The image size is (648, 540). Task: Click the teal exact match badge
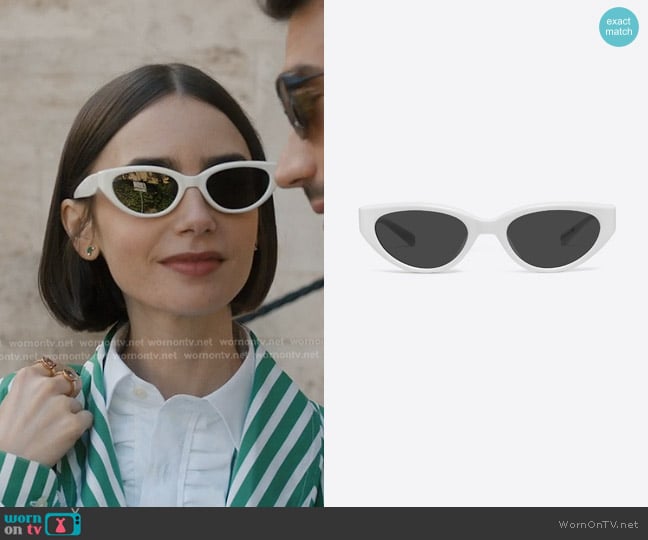pyautogui.click(x=618, y=26)
